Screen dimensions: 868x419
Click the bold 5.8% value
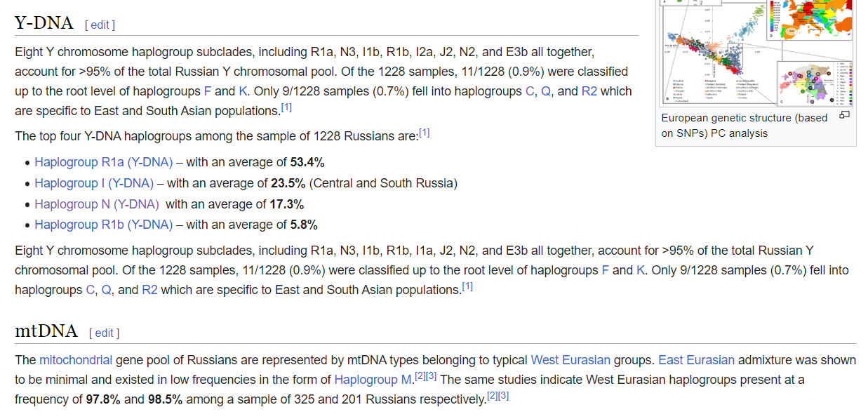(x=304, y=225)
